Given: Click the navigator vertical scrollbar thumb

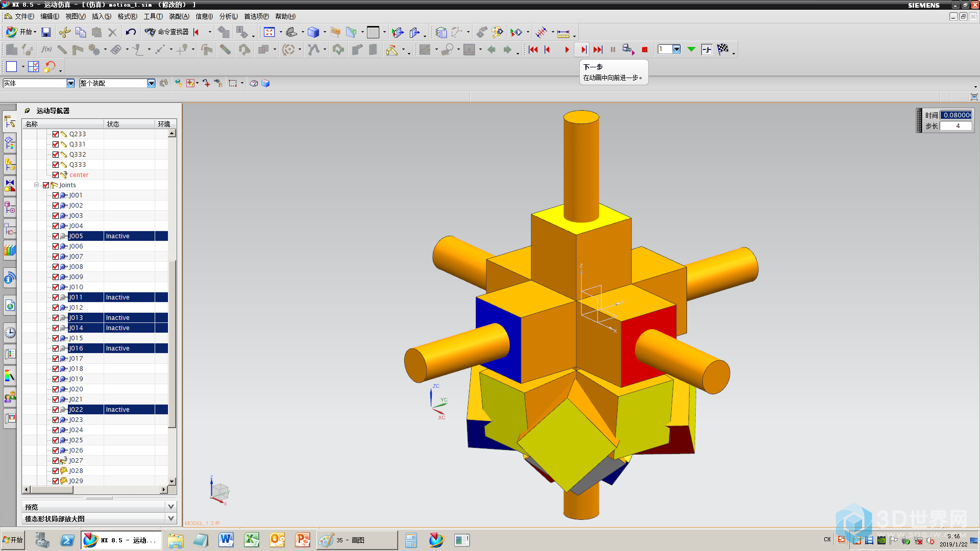Looking at the screenshot, I should pyautogui.click(x=172, y=344).
